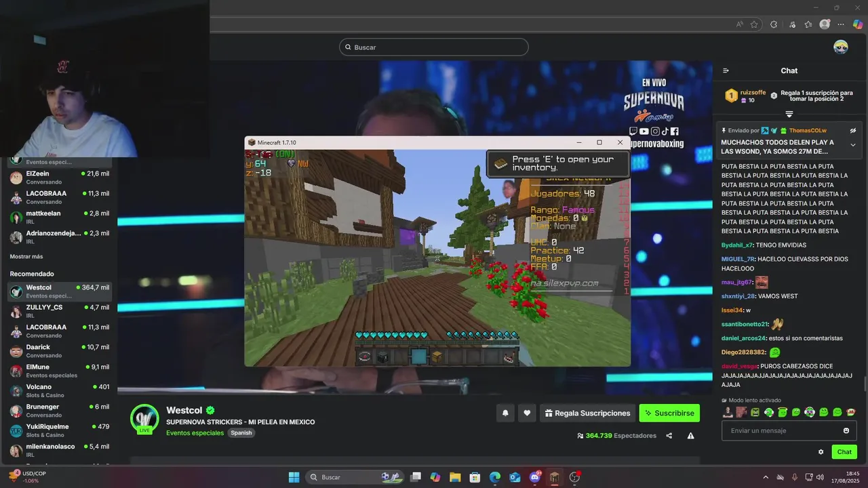This screenshot has width=868, height=488.
Task: Open the Edge profile account icon
Action: (825, 24)
